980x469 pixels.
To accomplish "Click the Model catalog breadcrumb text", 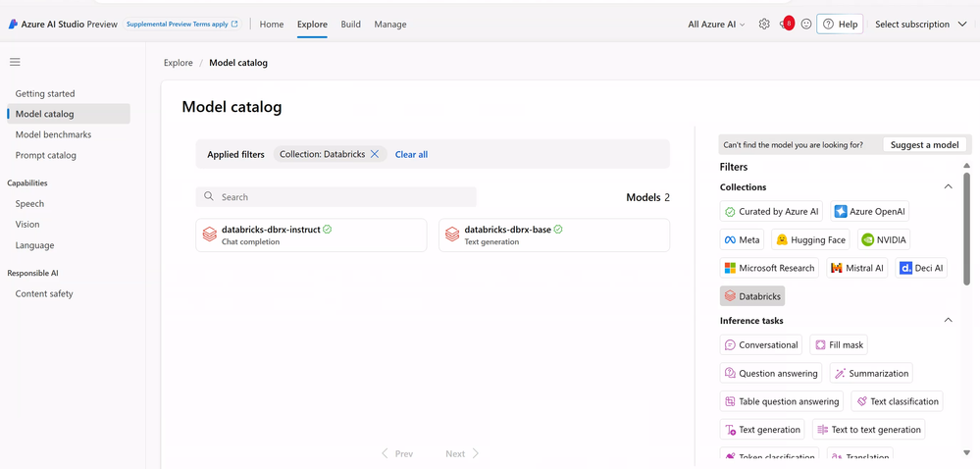I will [x=238, y=63].
